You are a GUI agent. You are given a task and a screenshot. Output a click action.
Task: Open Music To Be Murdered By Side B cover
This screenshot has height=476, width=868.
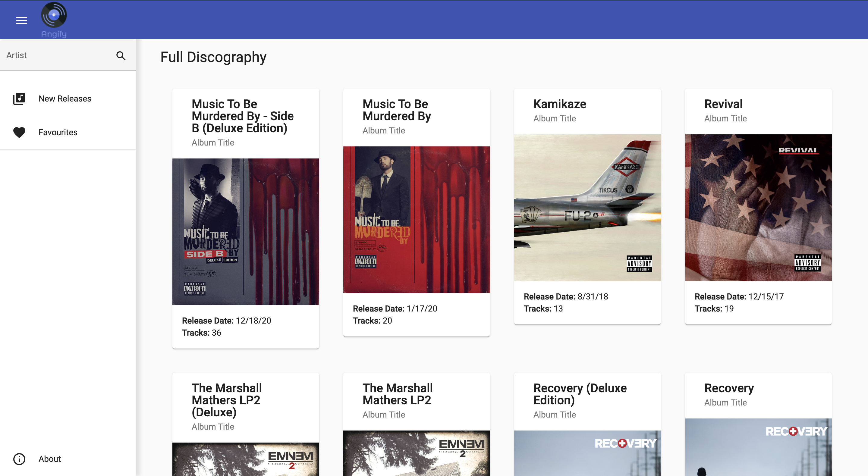point(246,232)
